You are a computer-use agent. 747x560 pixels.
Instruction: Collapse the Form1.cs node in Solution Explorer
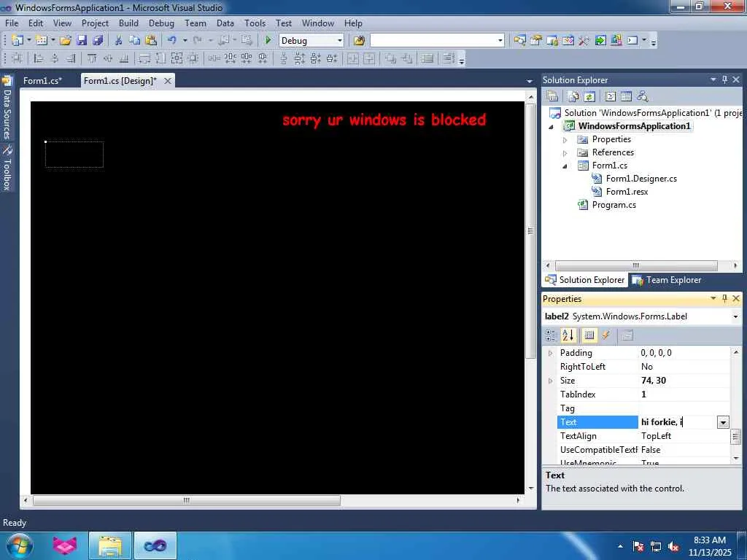tap(565, 166)
